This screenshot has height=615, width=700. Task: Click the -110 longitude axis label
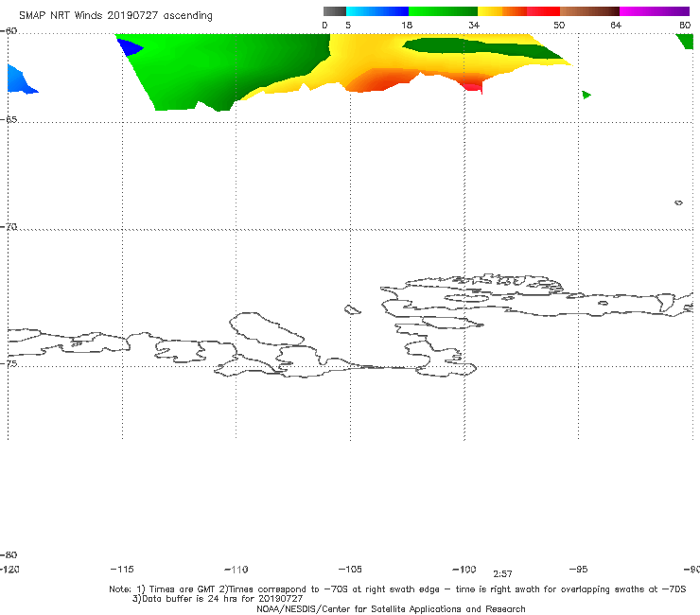click(236, 570)
